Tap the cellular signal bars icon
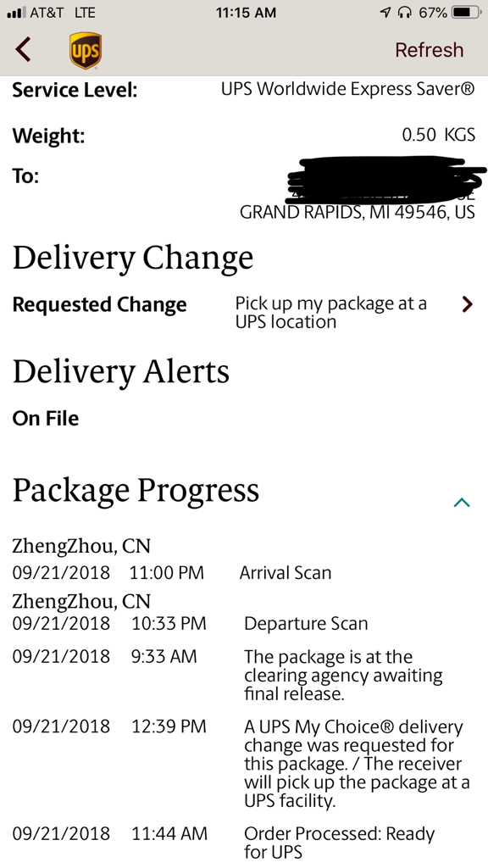 click(16, 12)
